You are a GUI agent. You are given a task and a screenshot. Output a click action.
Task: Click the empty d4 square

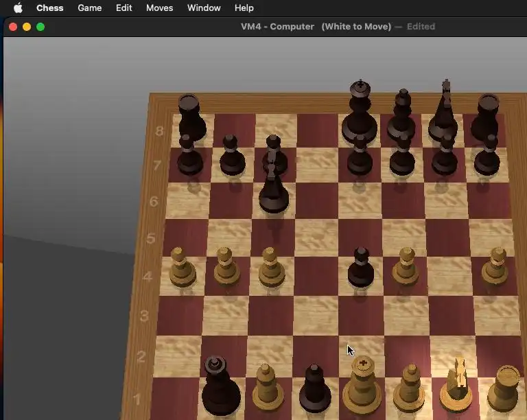[316, 276]
